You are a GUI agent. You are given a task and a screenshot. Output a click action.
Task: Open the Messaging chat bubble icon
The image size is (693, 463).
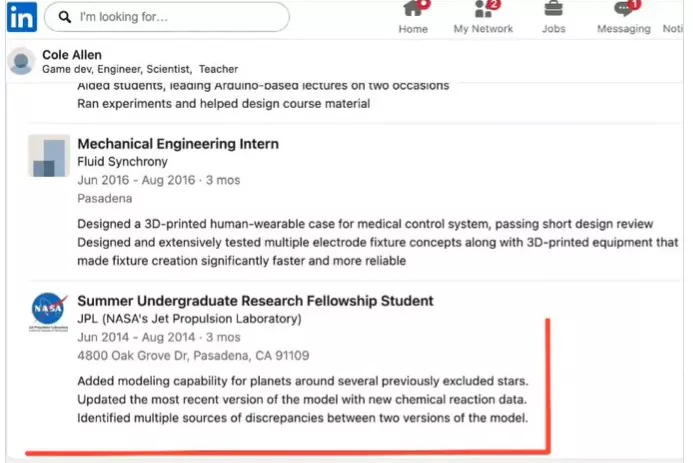(x=623, y=11)
